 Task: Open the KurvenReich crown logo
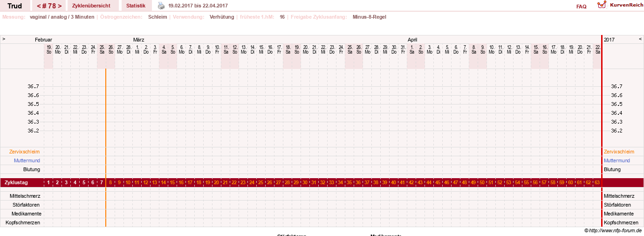602,5
